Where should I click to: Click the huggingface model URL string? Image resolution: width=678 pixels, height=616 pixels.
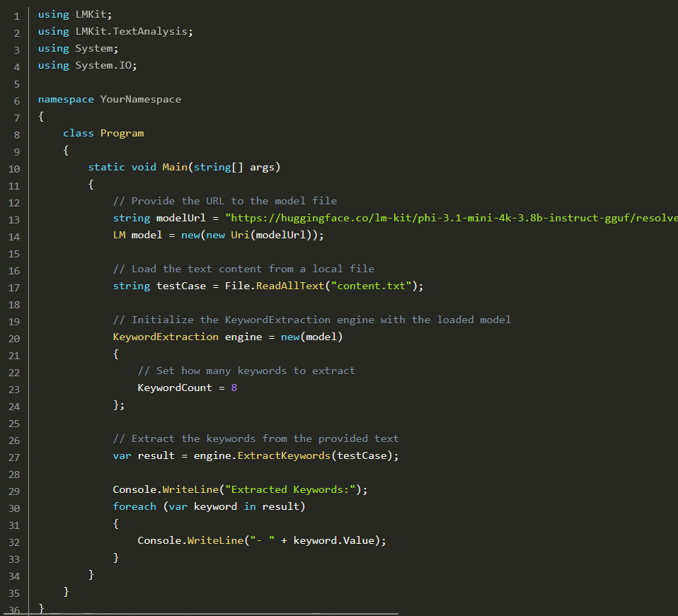452,218
